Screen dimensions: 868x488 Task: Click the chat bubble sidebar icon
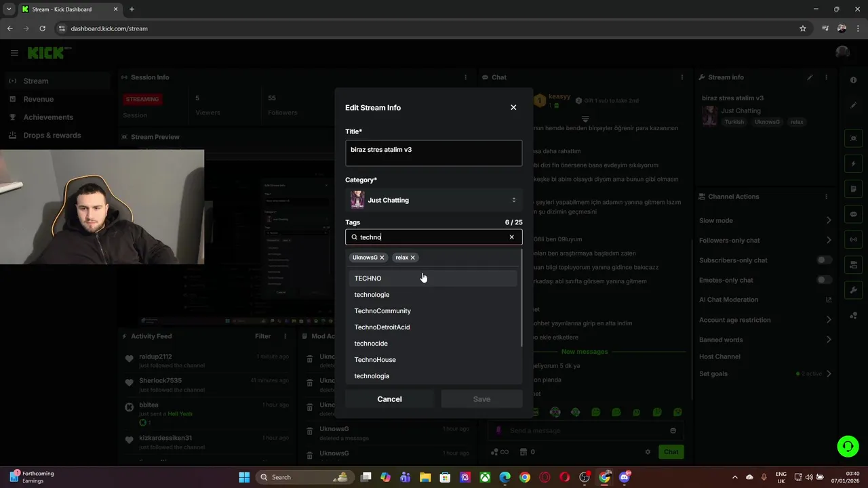853,214
